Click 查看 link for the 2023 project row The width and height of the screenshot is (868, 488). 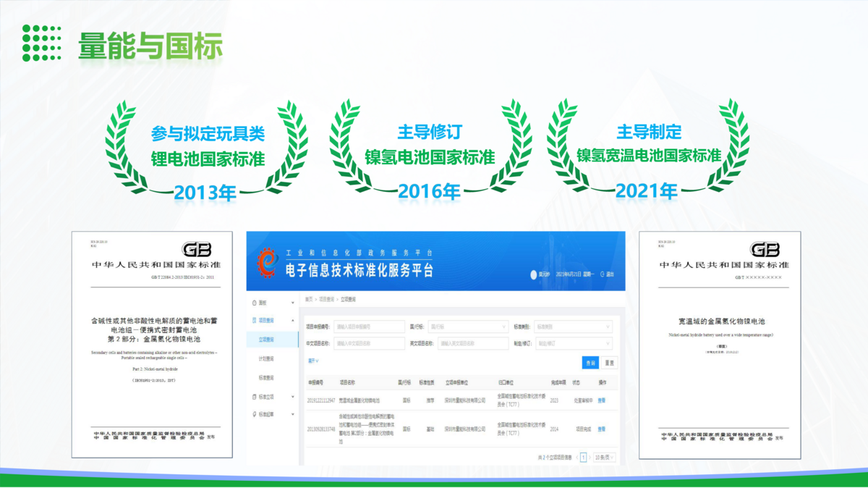601,400
